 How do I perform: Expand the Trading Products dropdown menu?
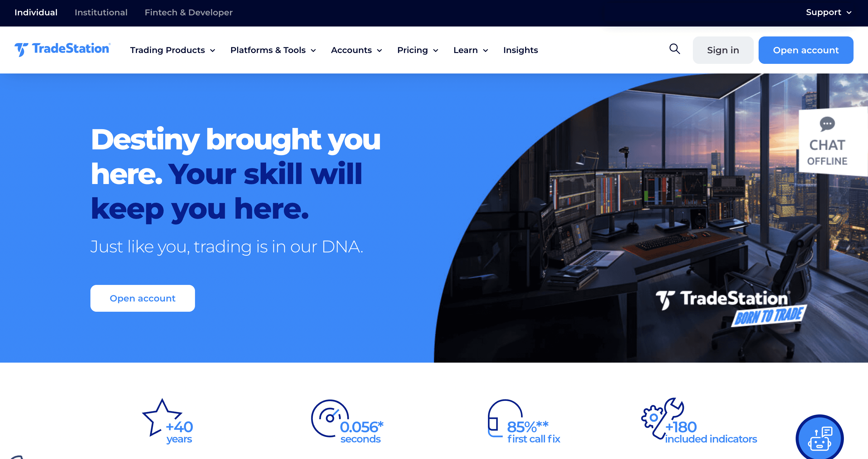[172, 50]
